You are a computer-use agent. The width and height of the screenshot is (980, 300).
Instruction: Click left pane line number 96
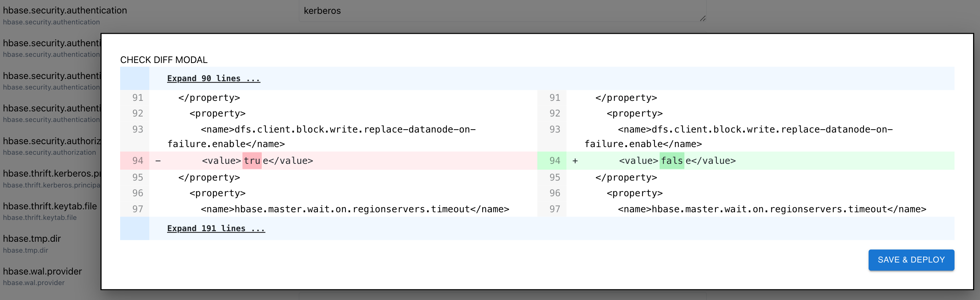[137, 193]
